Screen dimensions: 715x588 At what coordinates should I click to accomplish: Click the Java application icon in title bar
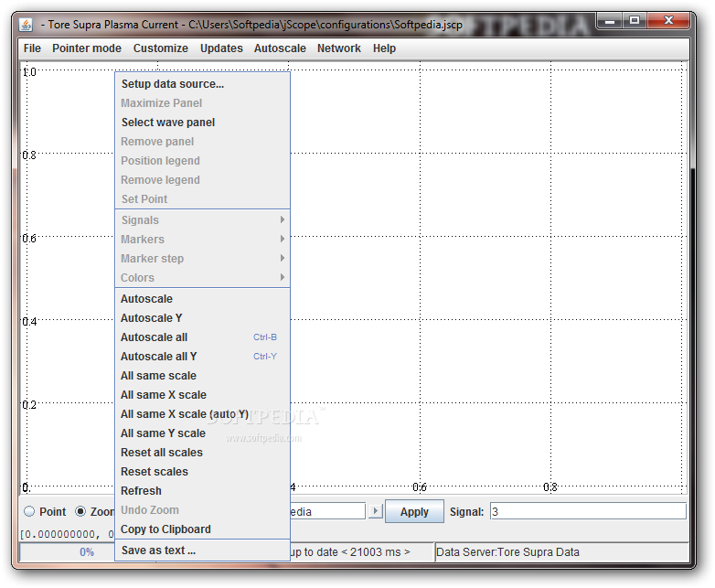click(x=26, y=24)
